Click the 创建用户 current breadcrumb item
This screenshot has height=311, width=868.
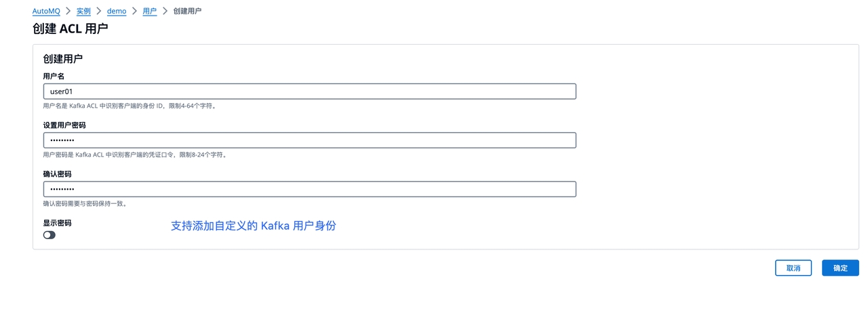[x=187, y=12]
